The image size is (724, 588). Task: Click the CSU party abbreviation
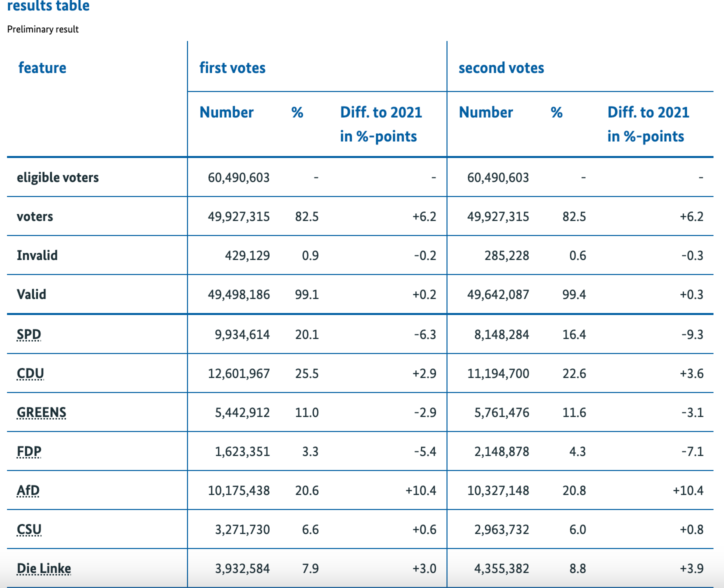tap(29, 529)
